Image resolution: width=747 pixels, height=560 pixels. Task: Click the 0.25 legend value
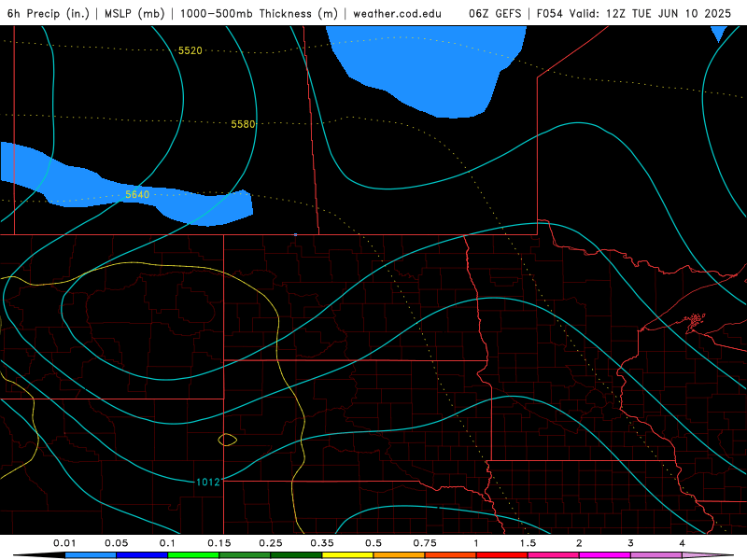[x=271, y=543]
